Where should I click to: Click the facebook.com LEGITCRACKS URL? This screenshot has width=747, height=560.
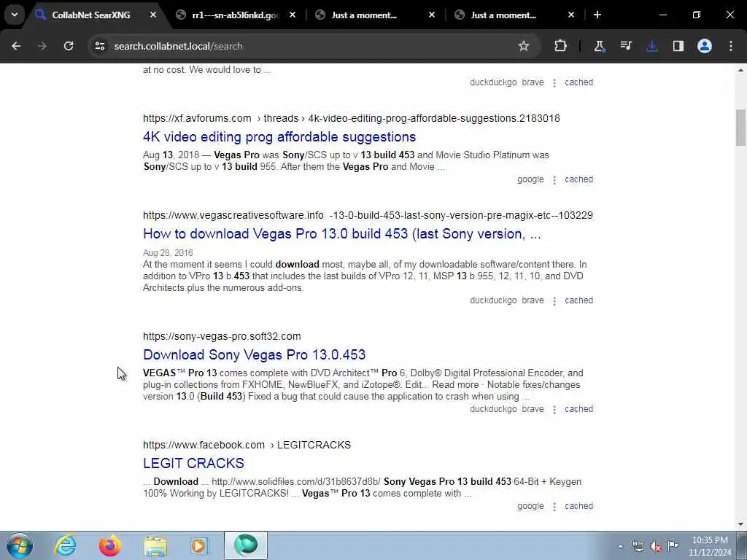pyautogui.click(x=247, y=445)
